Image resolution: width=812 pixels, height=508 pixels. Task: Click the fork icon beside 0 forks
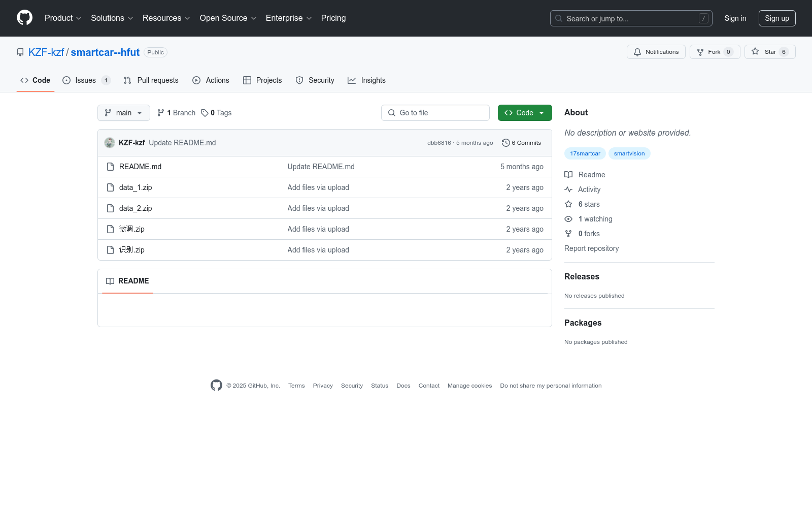[x=568, y=234]
